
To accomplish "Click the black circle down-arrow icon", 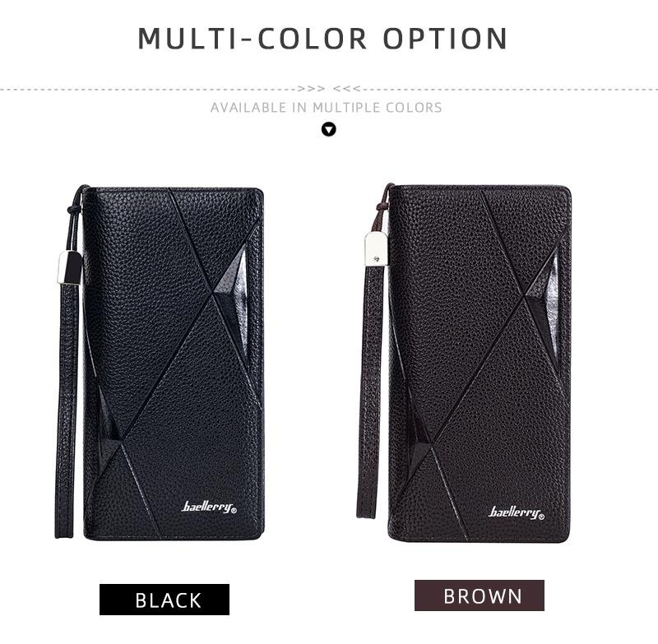I will (328, 130).
